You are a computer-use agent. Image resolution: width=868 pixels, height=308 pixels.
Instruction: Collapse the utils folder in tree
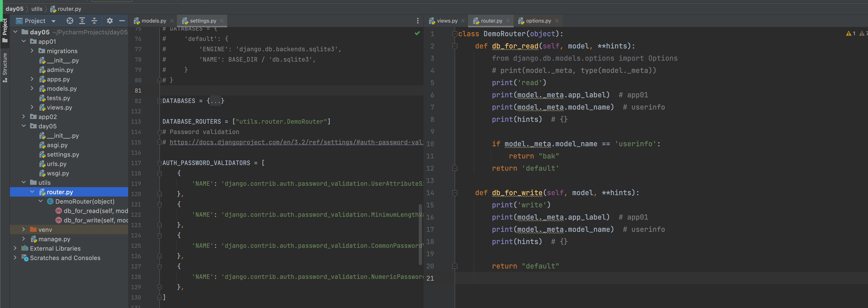tap(23, 182)
